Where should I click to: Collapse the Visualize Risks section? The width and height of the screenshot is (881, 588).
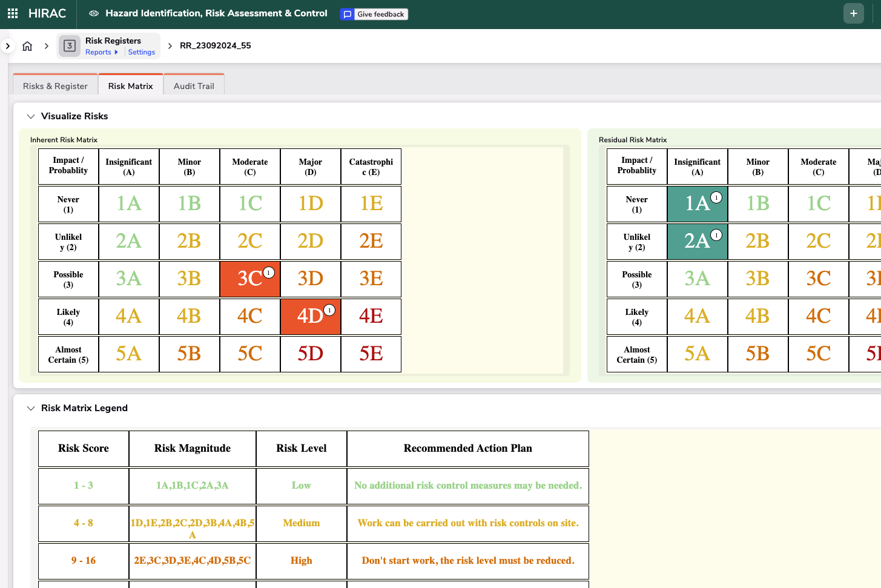tap(31, 116)
